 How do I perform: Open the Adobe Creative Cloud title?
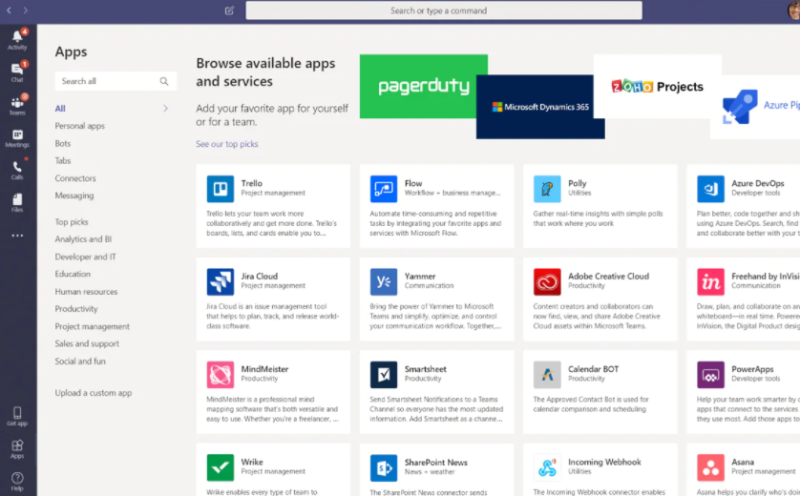[608, 276]
